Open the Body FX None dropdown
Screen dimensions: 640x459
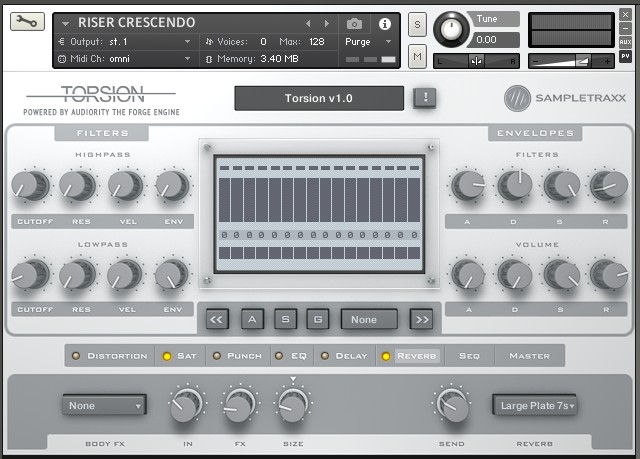[104, 406]
